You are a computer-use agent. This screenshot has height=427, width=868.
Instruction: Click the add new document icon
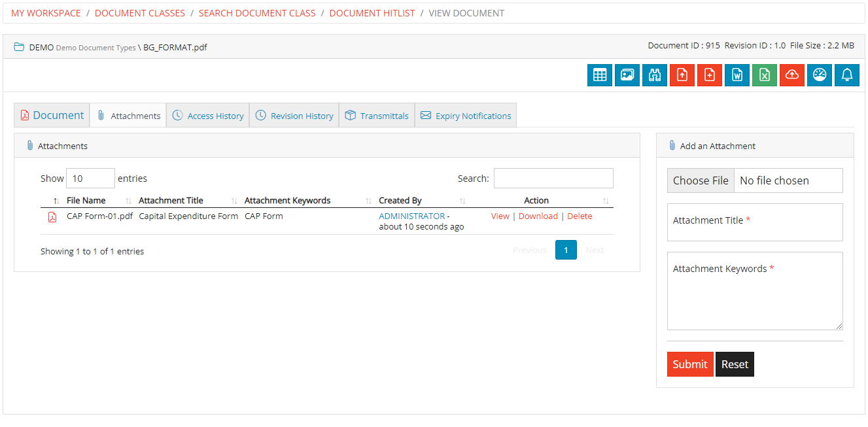(710, 75)
